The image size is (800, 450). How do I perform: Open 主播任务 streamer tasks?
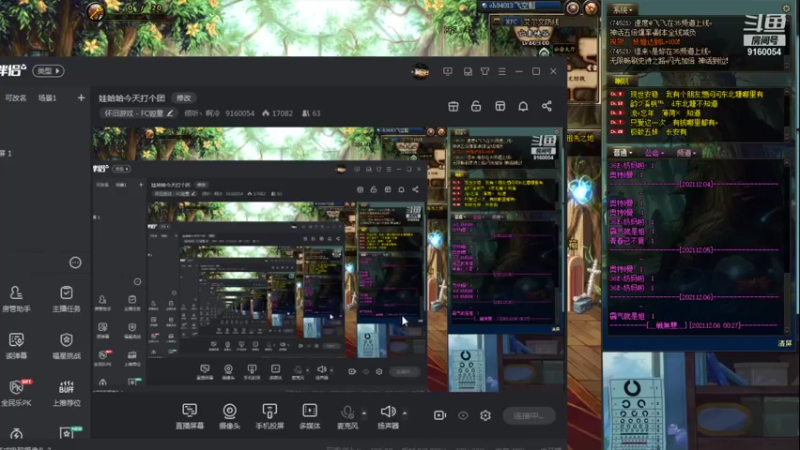point(66,299)
